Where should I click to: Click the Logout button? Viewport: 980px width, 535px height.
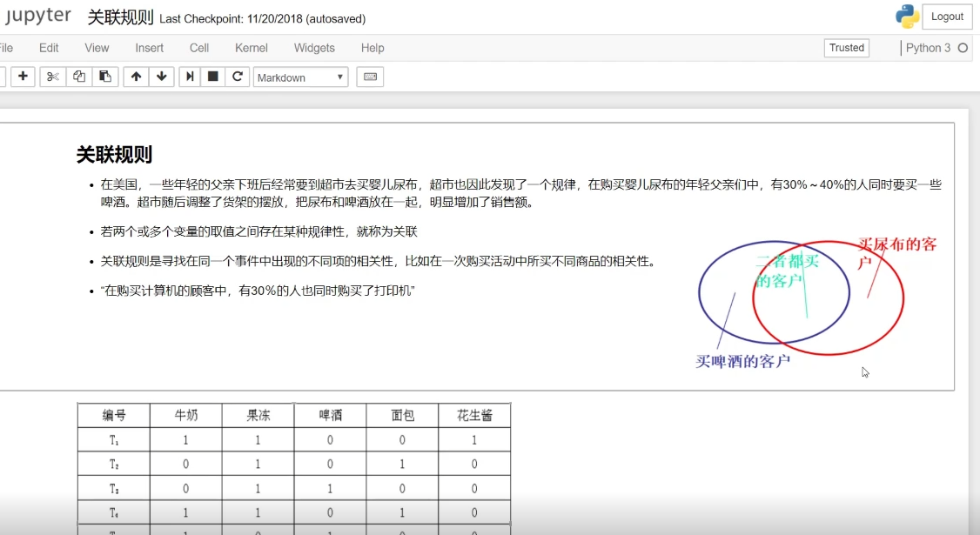tap(947, 17)
